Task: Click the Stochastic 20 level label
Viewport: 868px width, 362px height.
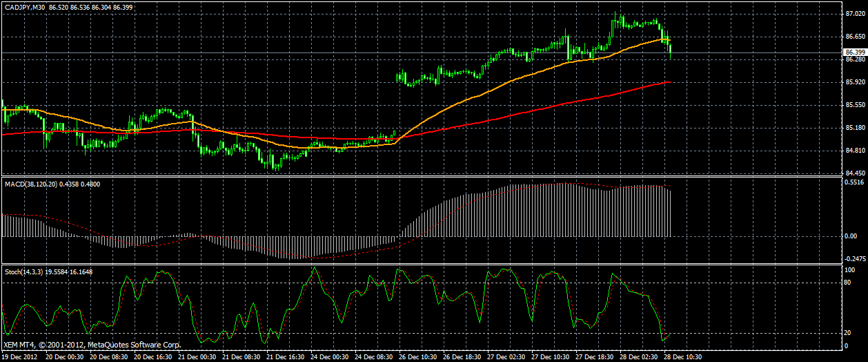Action: 849,332
